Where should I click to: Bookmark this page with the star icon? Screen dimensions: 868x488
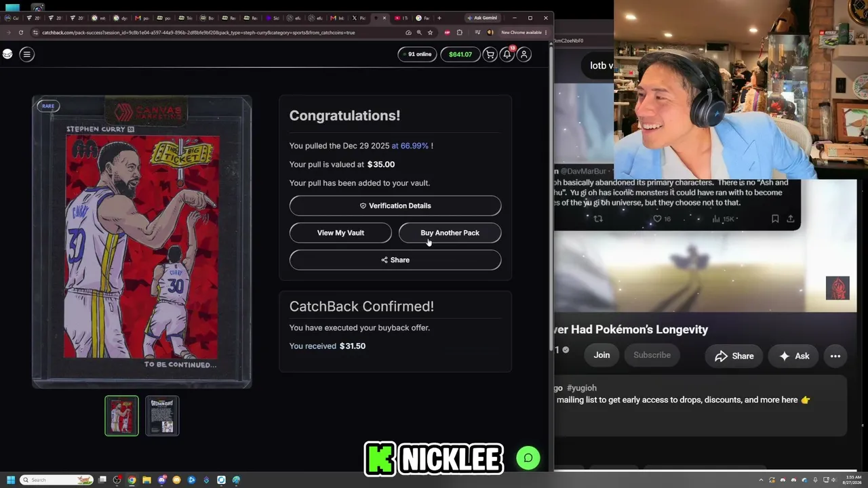tap(430, 33)
